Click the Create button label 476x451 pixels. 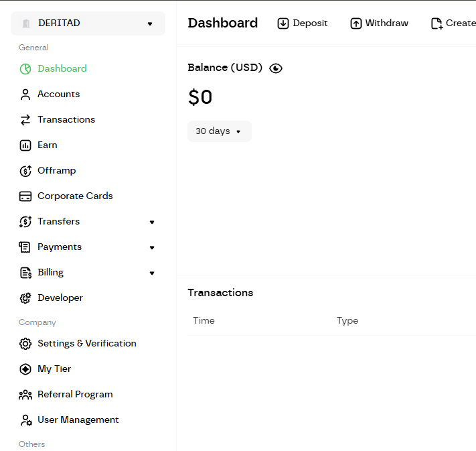click(461, 23)
